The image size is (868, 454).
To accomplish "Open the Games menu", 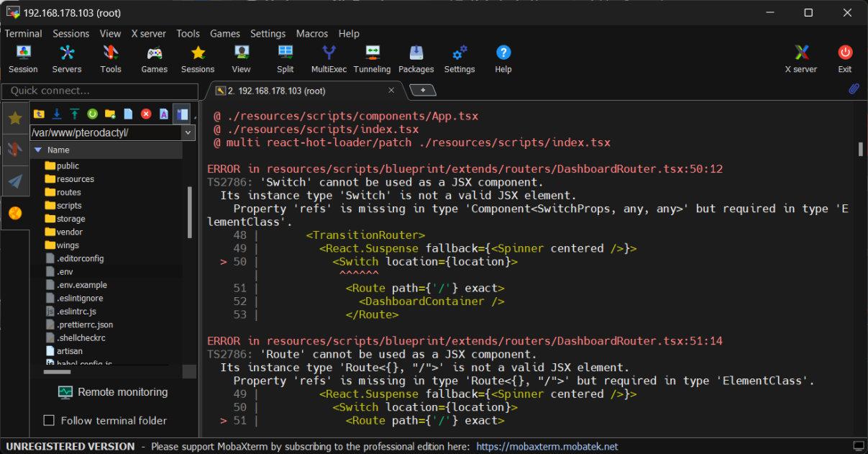I will point(225,33).
